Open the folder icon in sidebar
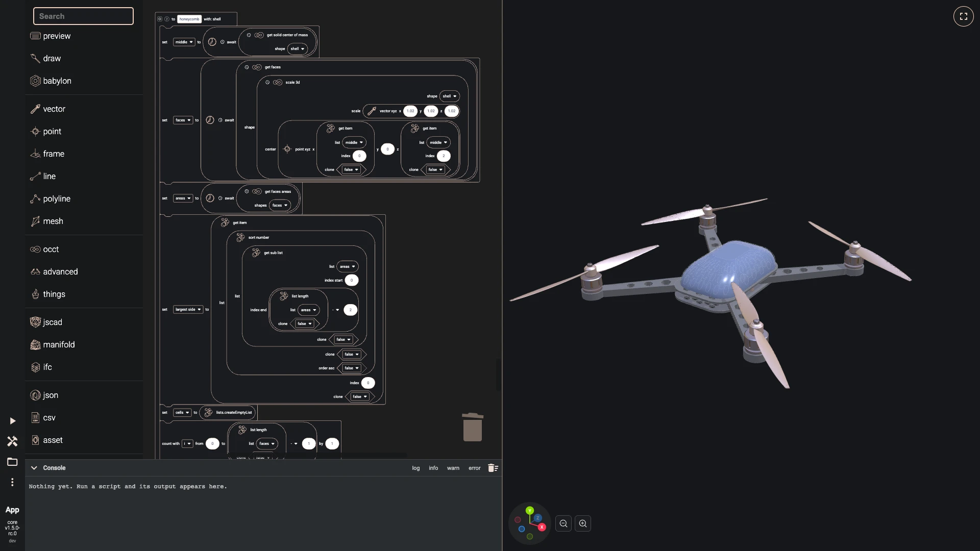The image size is (980, 551). click(x=12, y=462)
